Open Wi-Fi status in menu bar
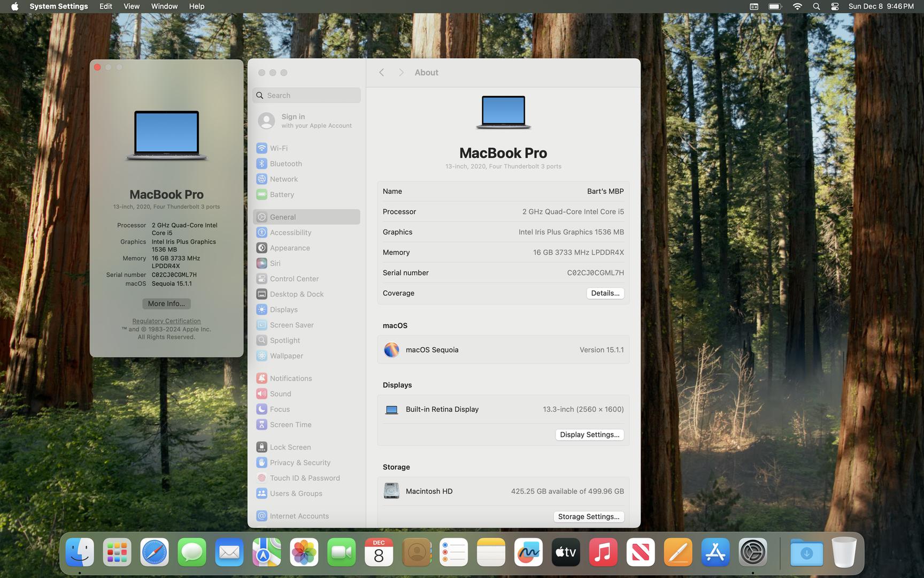Image resolution: width=924 pixels, height=578 pixels. [x=797, y=6]
